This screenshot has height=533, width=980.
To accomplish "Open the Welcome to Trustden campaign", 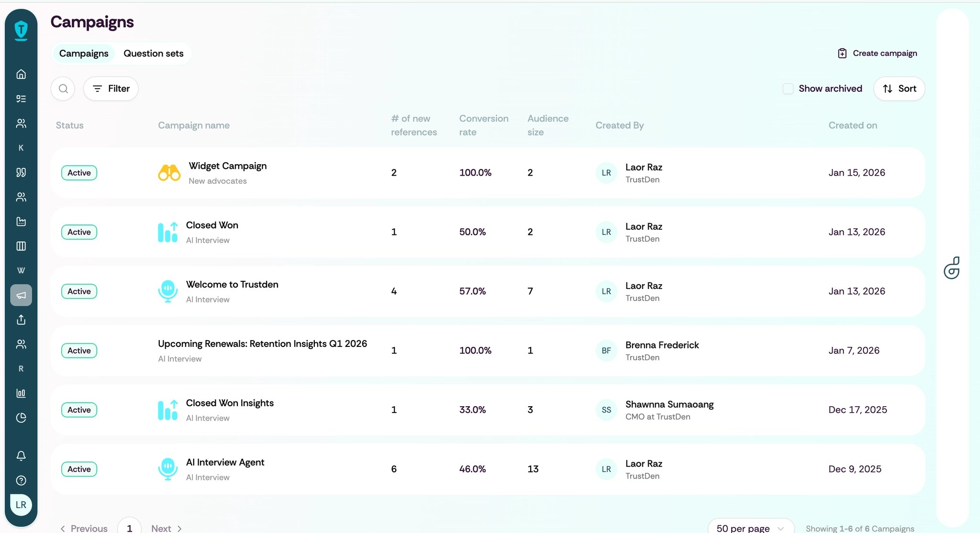I will 232,284.
